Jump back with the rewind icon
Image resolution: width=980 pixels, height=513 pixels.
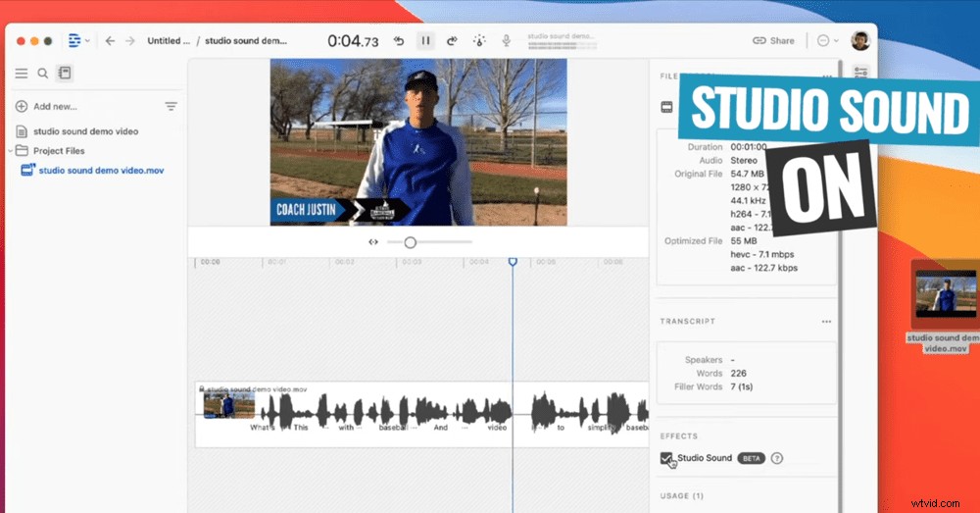point(399,40)
